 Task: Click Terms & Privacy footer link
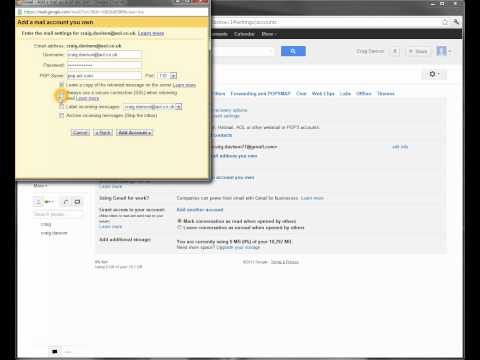pyautogui.click(x=284, y=262)
